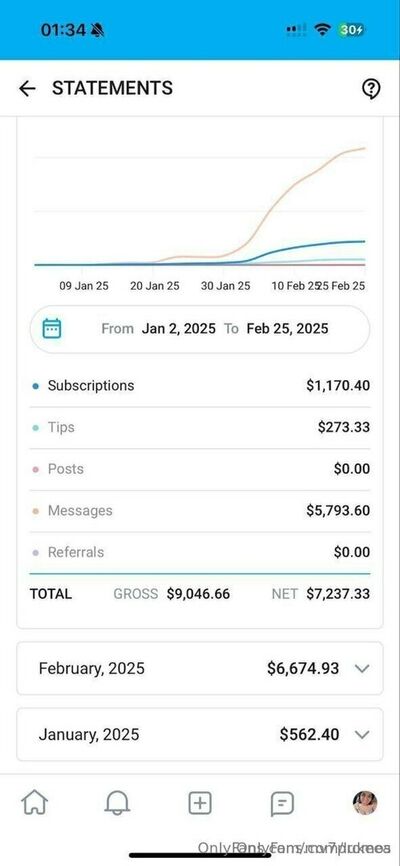This screenshot has height=866, width=400.
Task: Go to Home via house icon
Action: click(x=34, y=802)
